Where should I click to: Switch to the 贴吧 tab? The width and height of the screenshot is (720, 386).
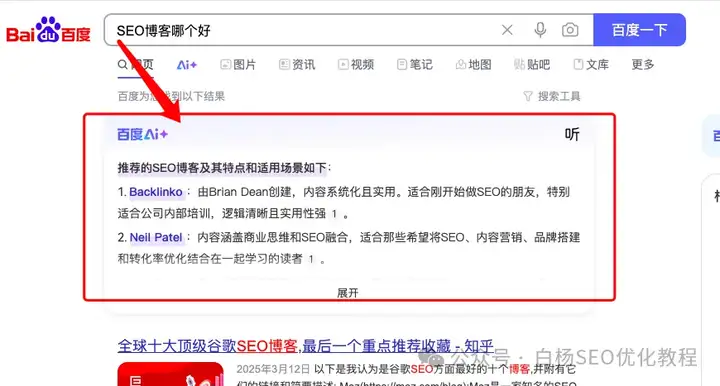[x=532, y=65]
